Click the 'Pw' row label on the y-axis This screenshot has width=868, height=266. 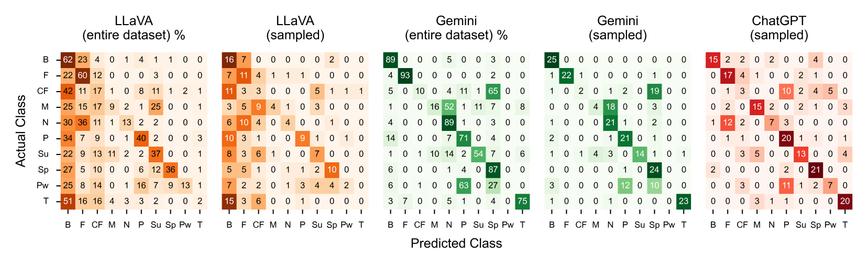coord(42,185)
